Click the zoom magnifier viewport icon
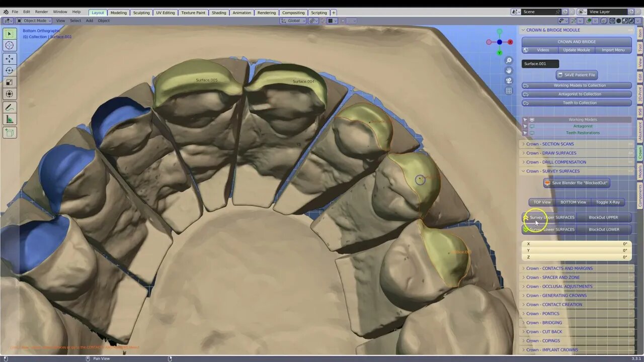644x362 pixels. tap(509, 60)
